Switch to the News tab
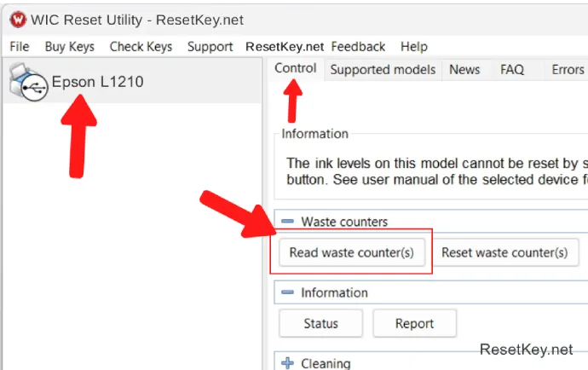 [464, 70]
